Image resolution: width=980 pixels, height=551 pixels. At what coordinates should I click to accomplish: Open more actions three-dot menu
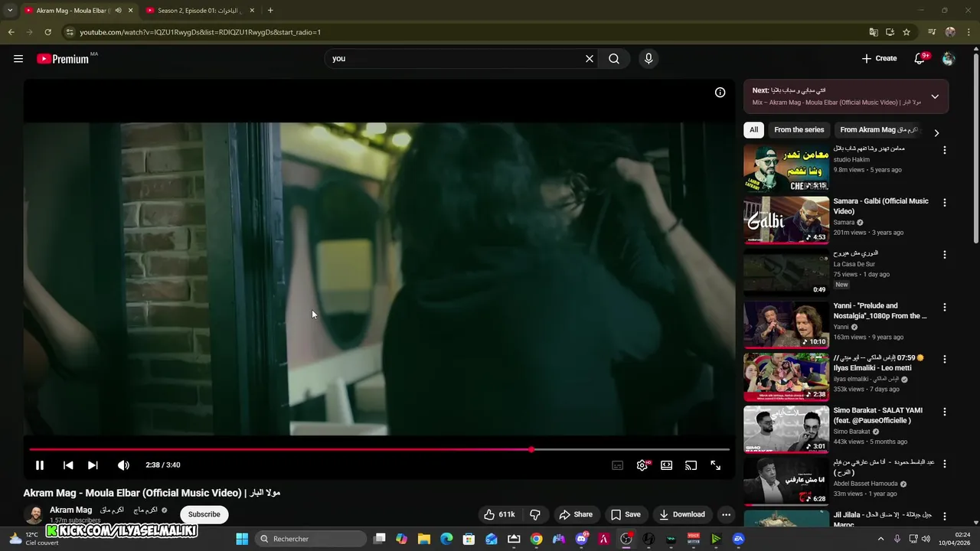coord(726,514)
